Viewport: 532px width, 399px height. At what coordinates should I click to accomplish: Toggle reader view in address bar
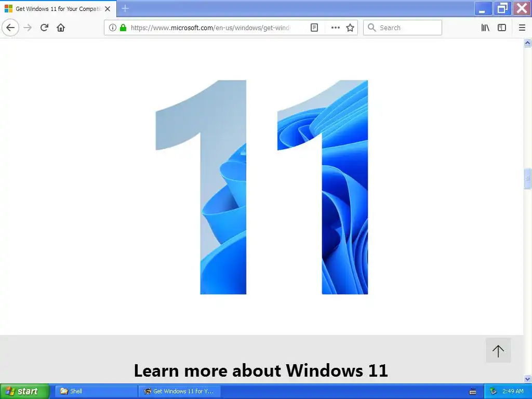tap(314, 28)
